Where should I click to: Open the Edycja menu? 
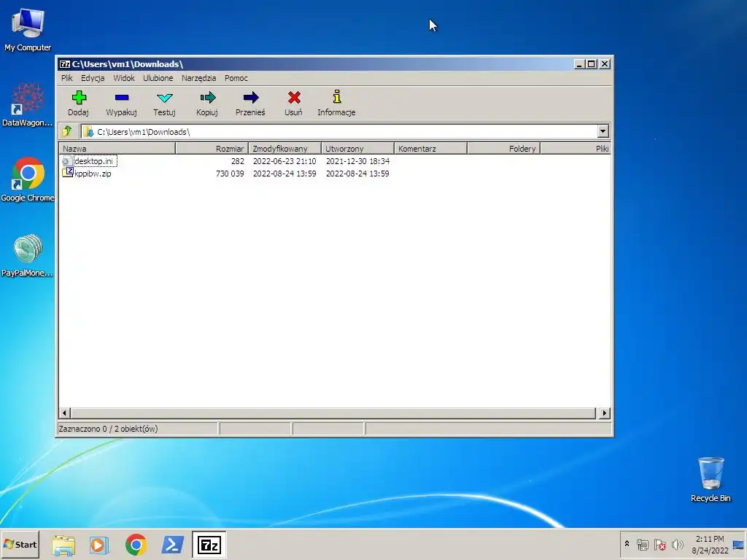point(93,78)
